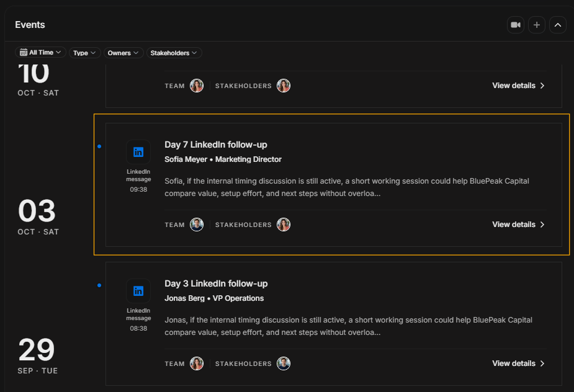Click stakeholder avatar on Day 3 follow-up
This screenshot has height=392, width=574.
tap(284, 363)
